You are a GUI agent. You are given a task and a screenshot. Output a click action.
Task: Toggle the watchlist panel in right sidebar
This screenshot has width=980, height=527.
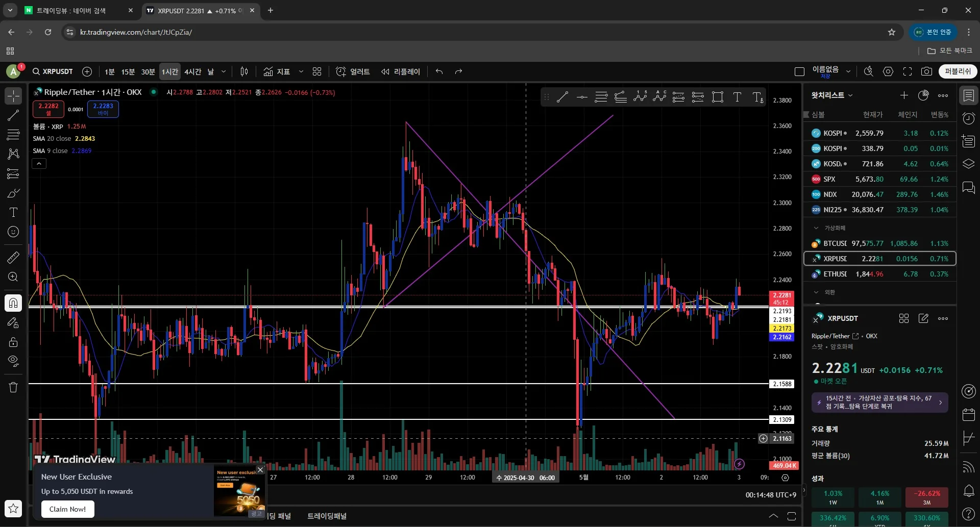point(968,95)
